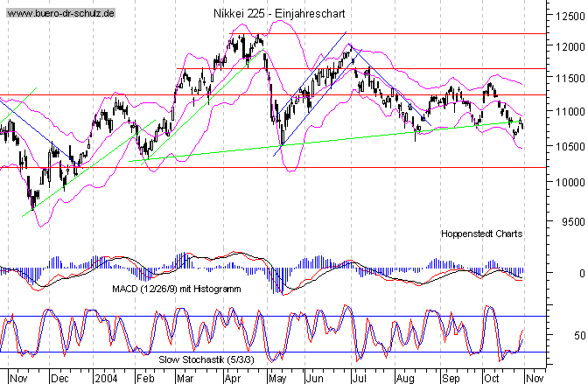Viewport: 588px width, 384px height.
Task: Select the Dec marker on time axis
Action: [x=59, y=377]
